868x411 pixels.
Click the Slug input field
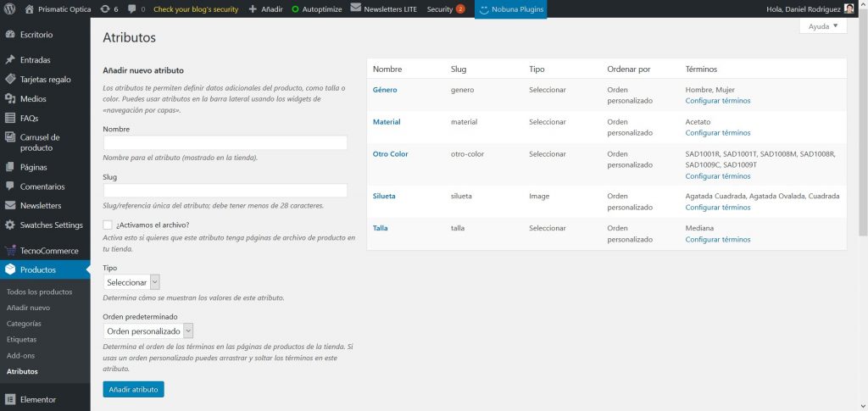225,191
